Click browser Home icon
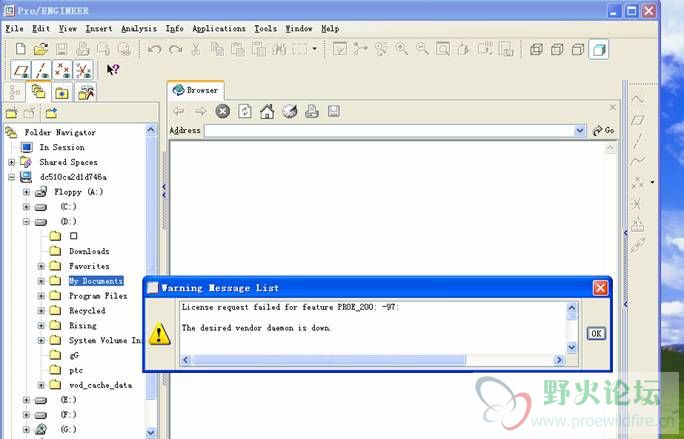The image size is (684, 439). 267,111
